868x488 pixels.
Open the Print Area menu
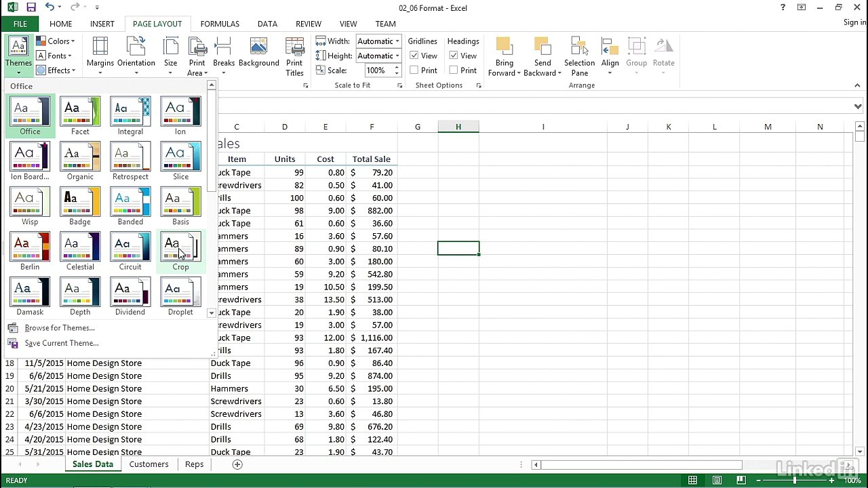click(x=197, y=56)
